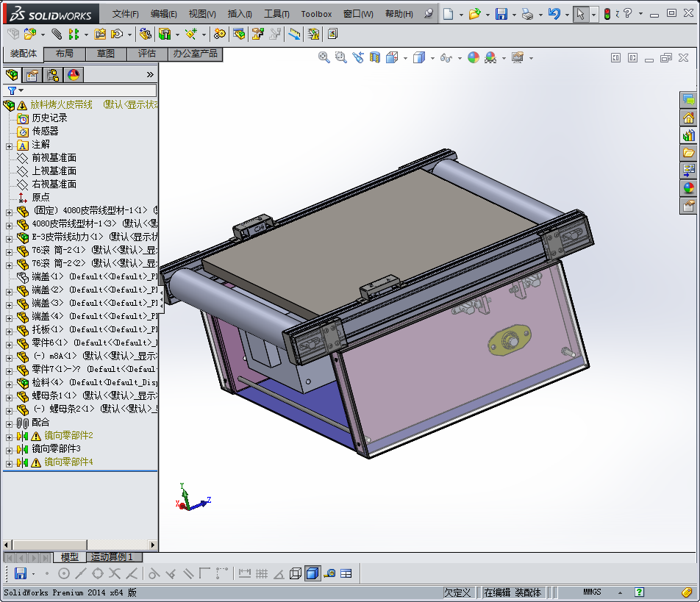Open PropertyManager tab icon

pos(32,75)
